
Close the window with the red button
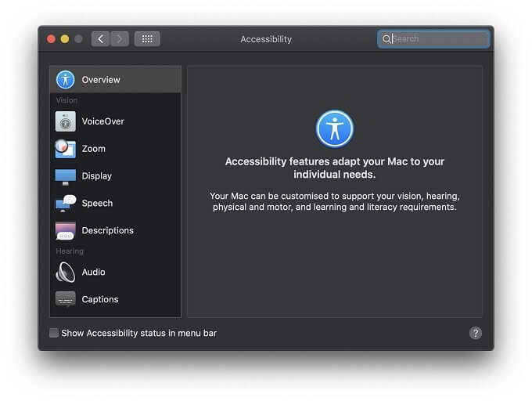click(x=51, y=39)
